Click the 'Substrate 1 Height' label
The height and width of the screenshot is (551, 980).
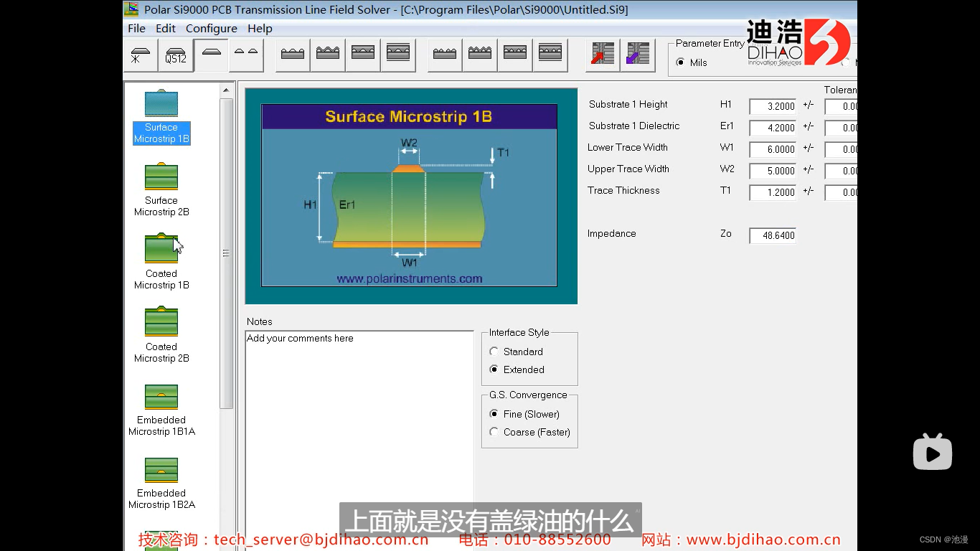(628, 104)
